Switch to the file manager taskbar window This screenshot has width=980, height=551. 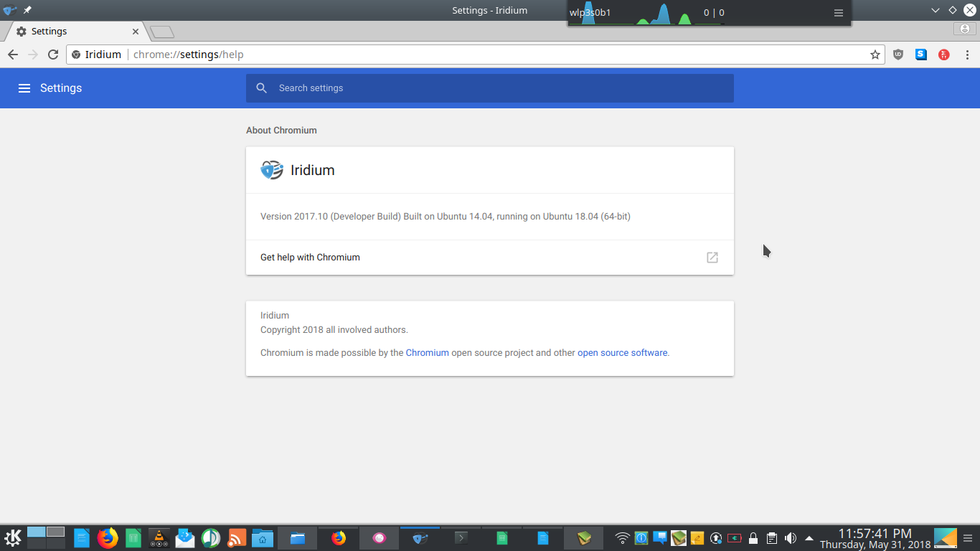point(298,538)
